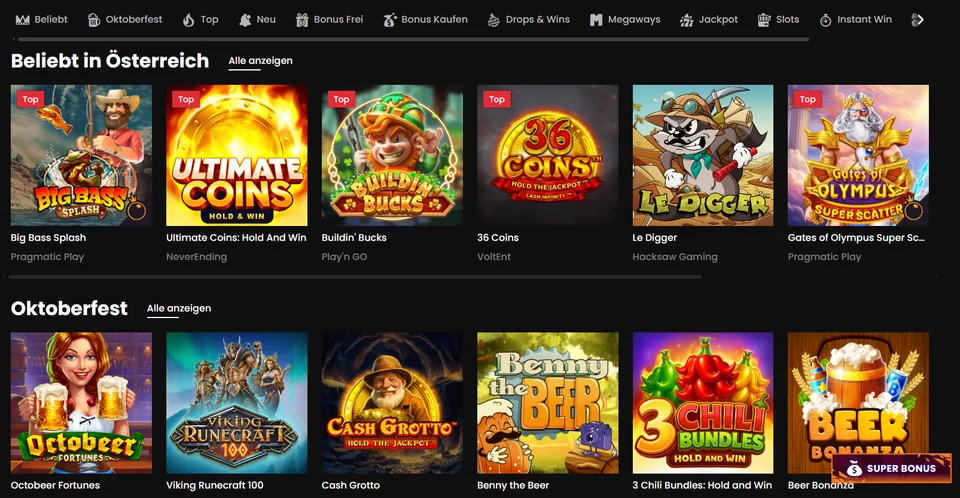Click the Beliebt in Österreich row scrollbar

355,277
